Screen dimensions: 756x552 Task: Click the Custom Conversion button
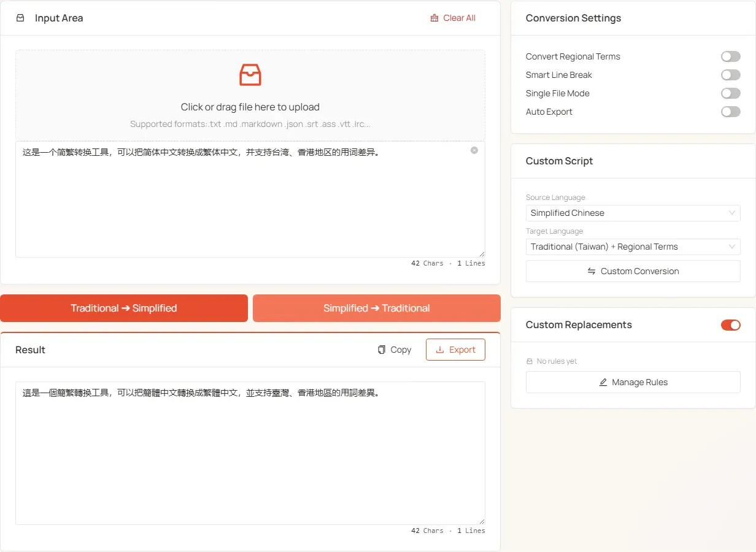click(633, 271)
